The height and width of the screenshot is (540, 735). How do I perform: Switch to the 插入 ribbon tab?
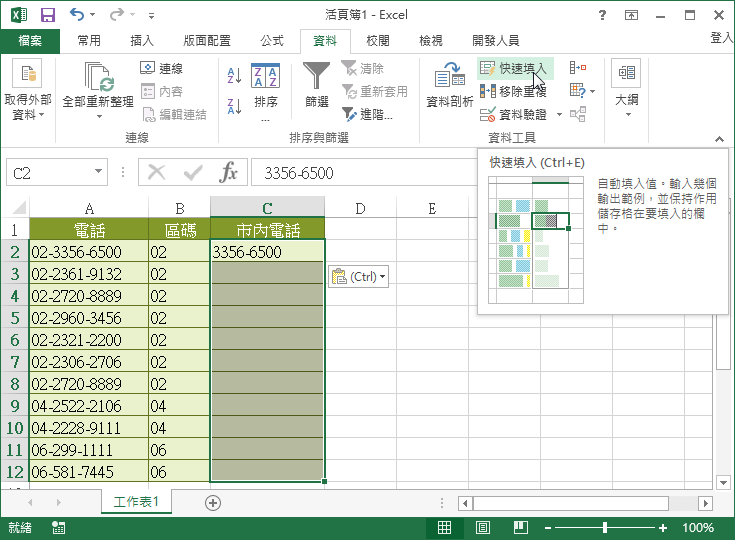coord(142,41)
